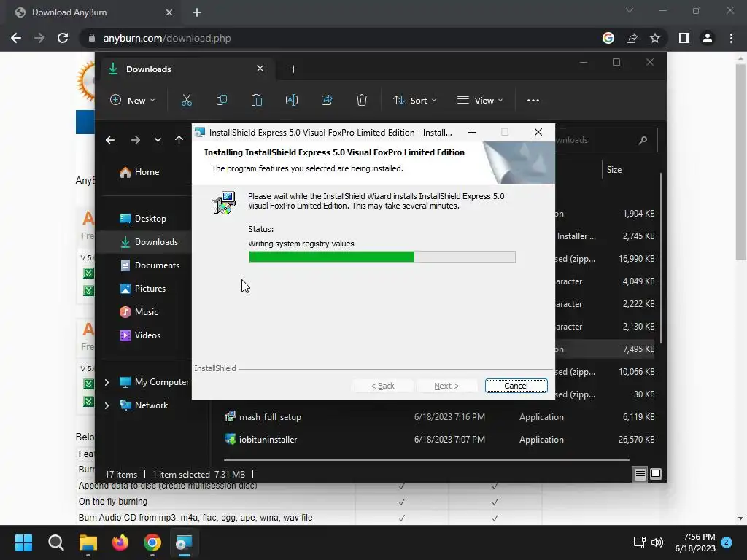Click the Delete trash icon in Explorer
The image size is (747, 560).
pyautogui.click(x=362, y=101)
